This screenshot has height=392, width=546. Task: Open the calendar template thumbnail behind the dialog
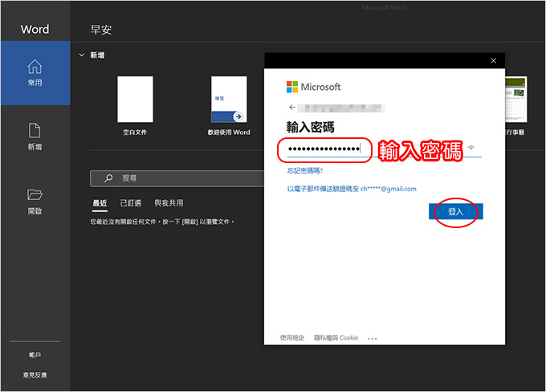pyautogui.click(x=515, y=100)
